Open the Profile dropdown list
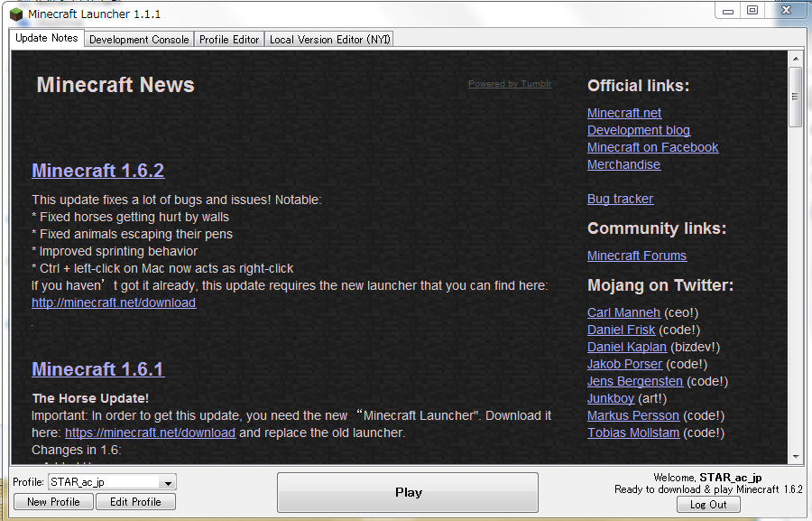812x521 pixels. click(x=168, y=483)
